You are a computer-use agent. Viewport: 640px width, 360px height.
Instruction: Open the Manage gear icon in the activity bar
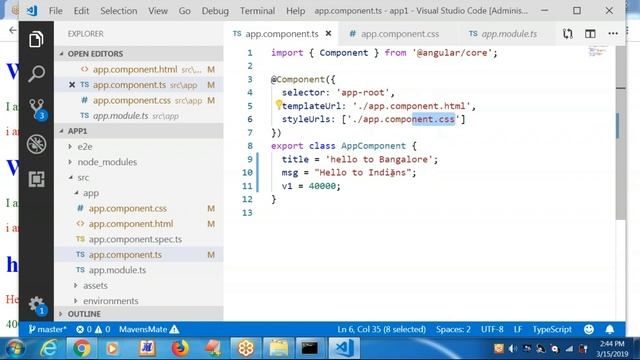(x=37, y=305)
